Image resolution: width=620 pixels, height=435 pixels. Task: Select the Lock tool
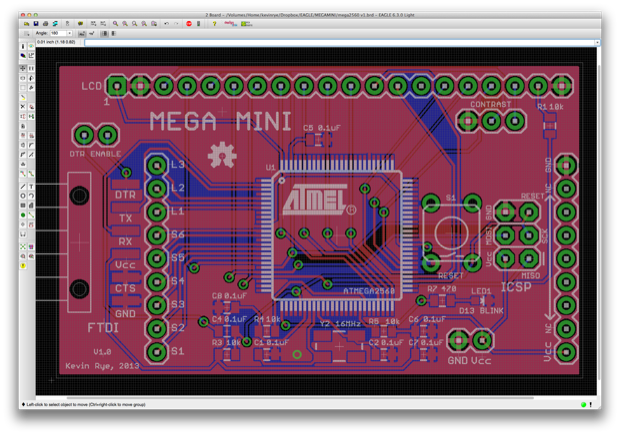23,126
